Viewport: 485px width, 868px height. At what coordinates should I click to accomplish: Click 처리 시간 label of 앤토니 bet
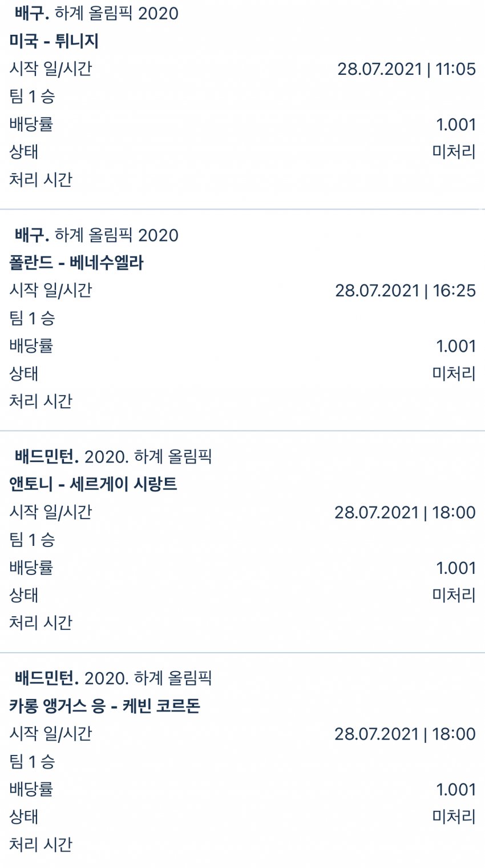41,622
